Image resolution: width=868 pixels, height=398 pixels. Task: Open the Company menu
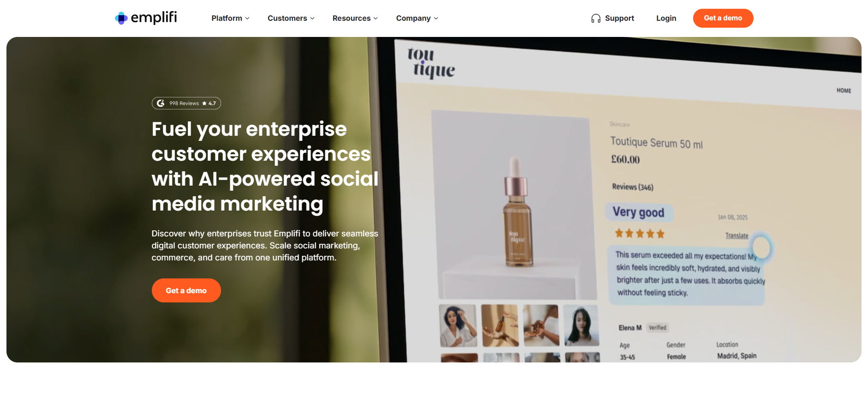(x=417, y=18)
